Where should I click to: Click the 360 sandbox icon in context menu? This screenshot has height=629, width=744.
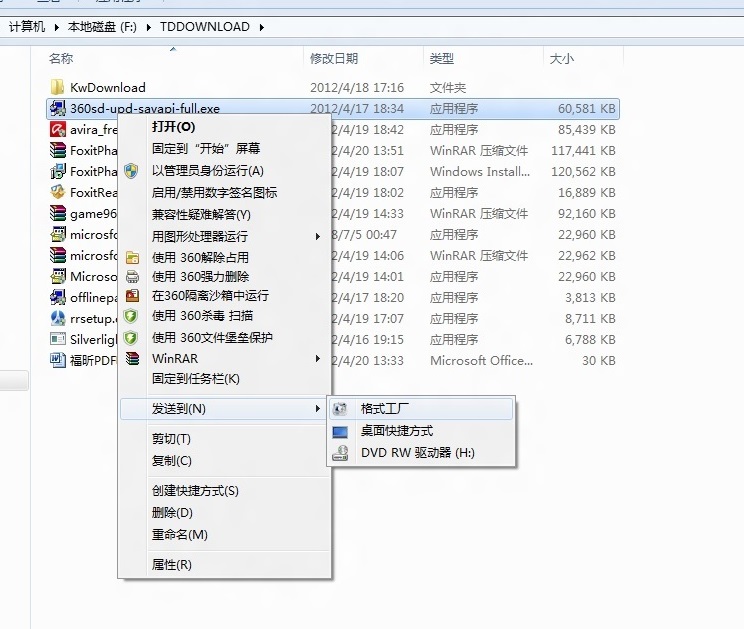[x=130, y=296]
